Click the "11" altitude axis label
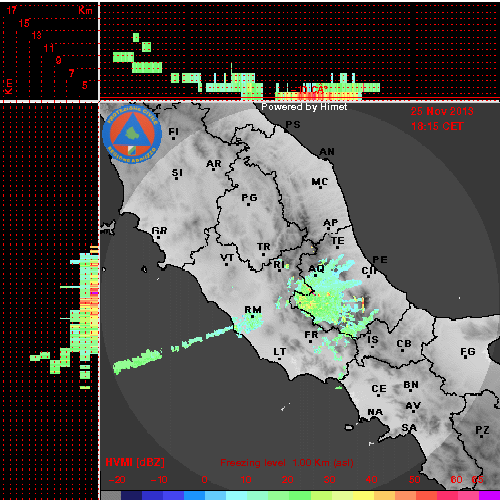This screenshot has height=500, width=500. tap(49, 48)
